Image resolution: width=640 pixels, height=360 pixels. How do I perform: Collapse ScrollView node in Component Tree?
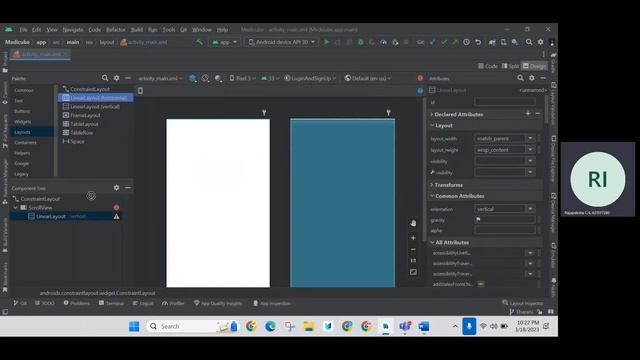coord(16,208)
